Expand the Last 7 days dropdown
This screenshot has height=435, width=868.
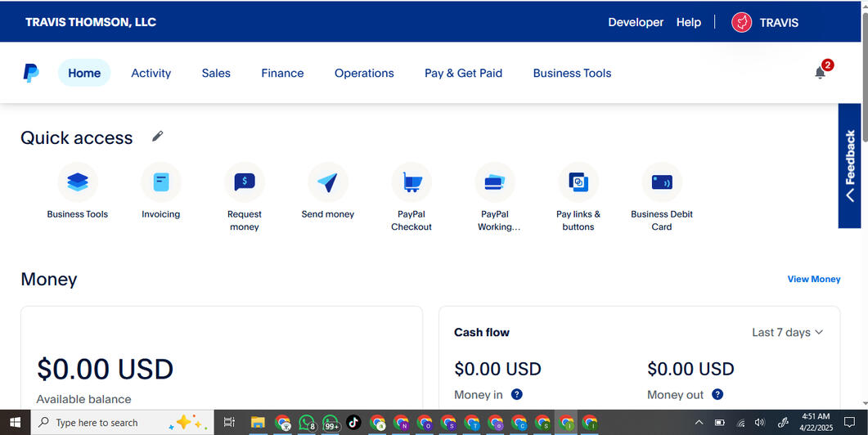pos(787,332)
